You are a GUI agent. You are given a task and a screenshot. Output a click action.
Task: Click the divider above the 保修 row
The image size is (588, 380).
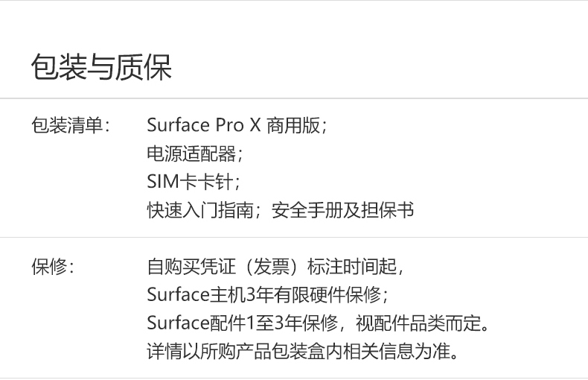pos(294,237)
